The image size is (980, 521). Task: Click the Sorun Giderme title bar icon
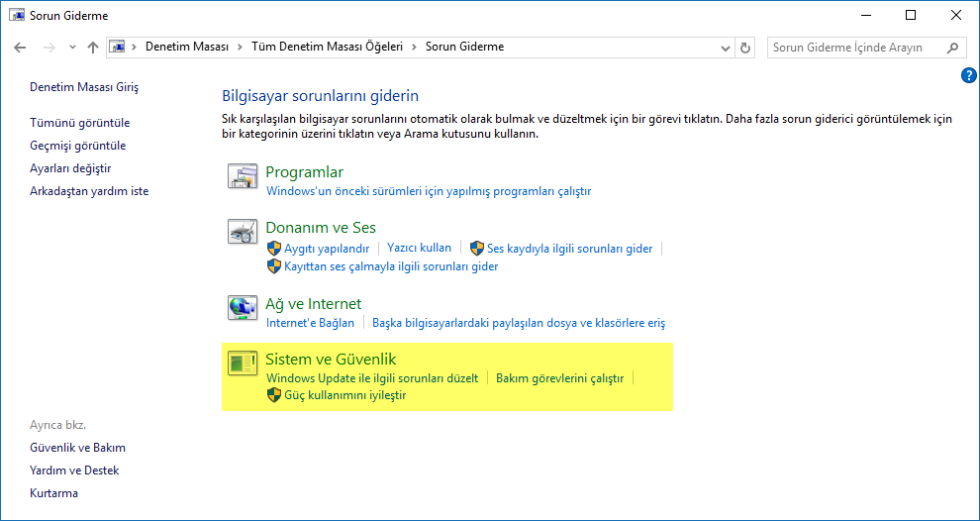point(18,15)
